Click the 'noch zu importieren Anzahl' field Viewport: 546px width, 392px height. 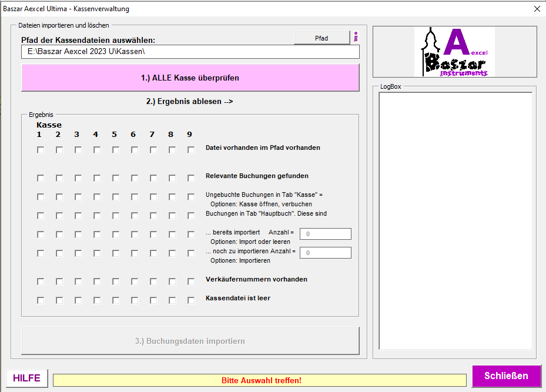tap(326, 253)
